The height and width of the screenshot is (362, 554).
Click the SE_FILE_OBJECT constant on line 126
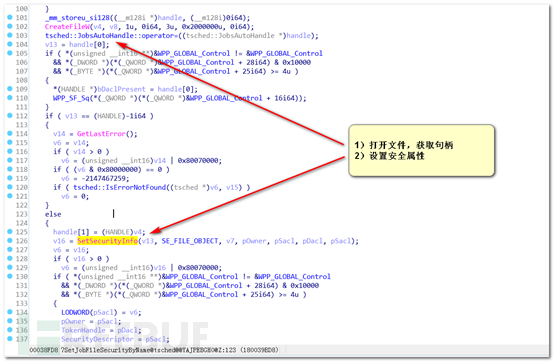[x=190, y=241]
